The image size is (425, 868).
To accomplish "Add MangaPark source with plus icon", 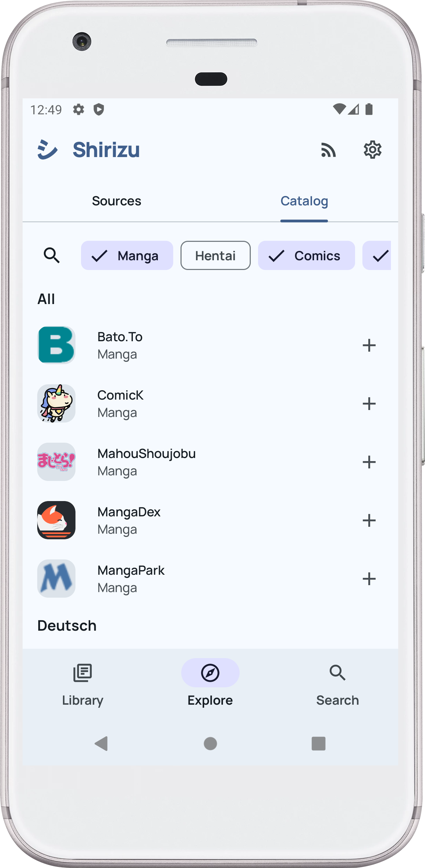I will click(x=369, y=579).
